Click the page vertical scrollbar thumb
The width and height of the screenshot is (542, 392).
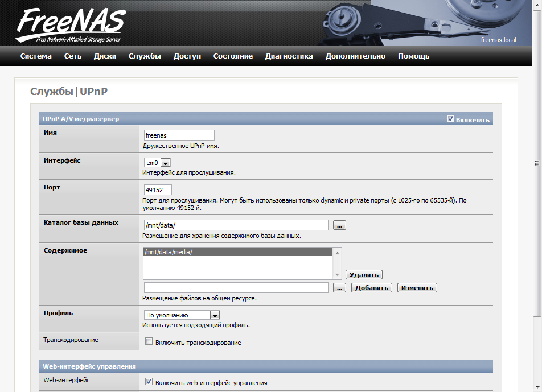point(537,163)
